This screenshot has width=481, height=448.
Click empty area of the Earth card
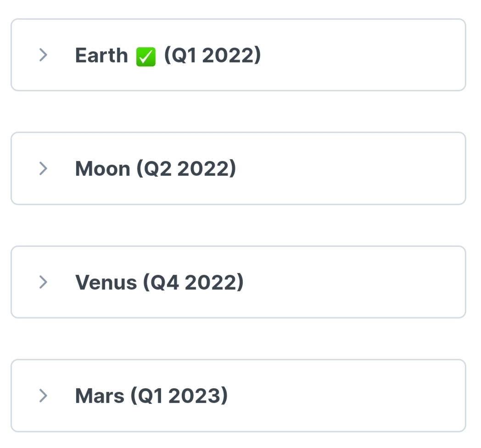click(367, 55)
